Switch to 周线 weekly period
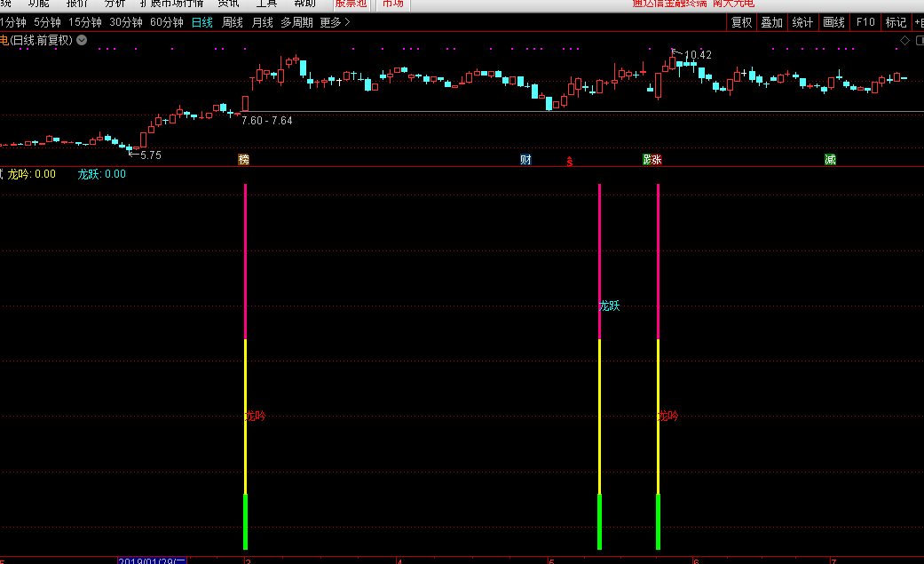The height and width of the screenshot is (564, 924). pos(233,22)
